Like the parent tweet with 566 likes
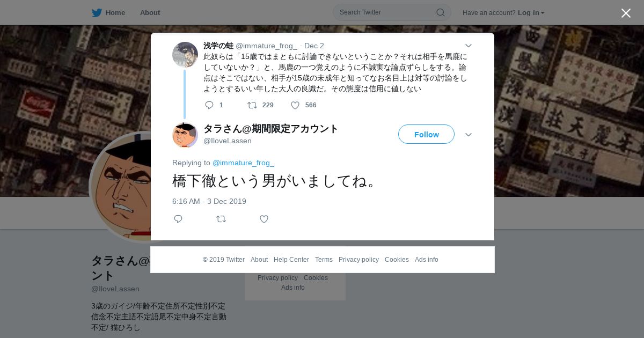 [x=295, y=105]
